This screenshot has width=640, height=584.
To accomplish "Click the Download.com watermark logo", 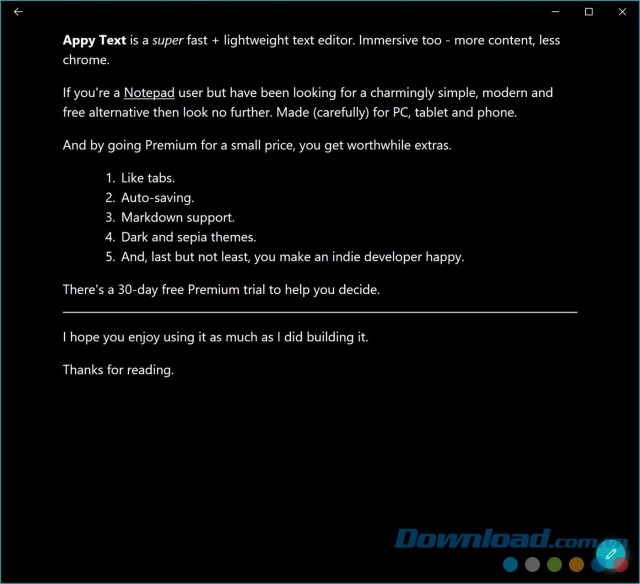I will pos(510,539).
